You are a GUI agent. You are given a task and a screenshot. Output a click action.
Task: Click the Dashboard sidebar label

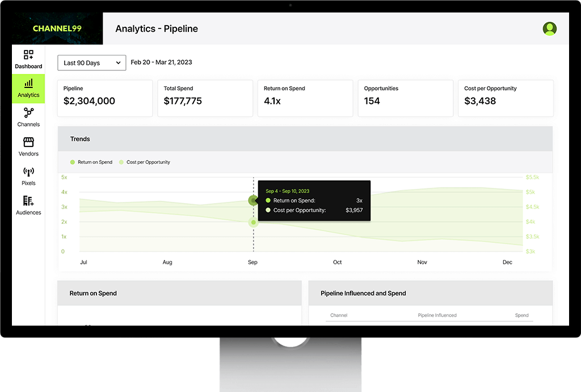click(28, 66)
